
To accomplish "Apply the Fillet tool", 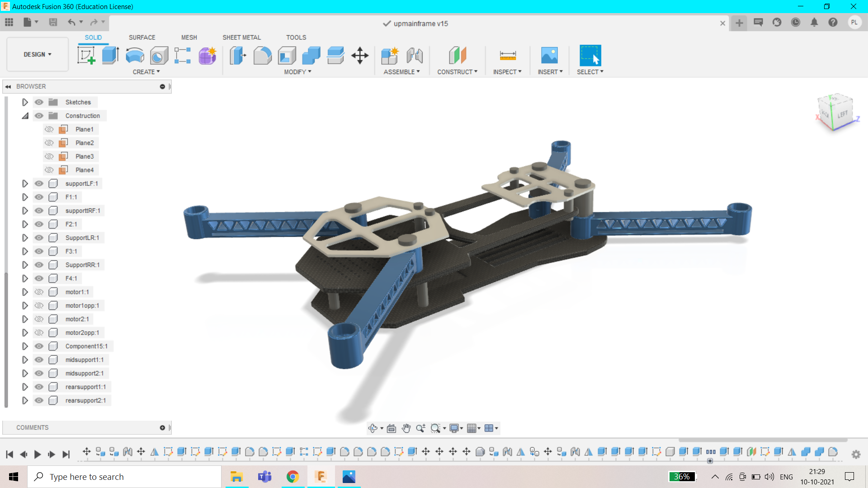I will (x=263, y=55).
